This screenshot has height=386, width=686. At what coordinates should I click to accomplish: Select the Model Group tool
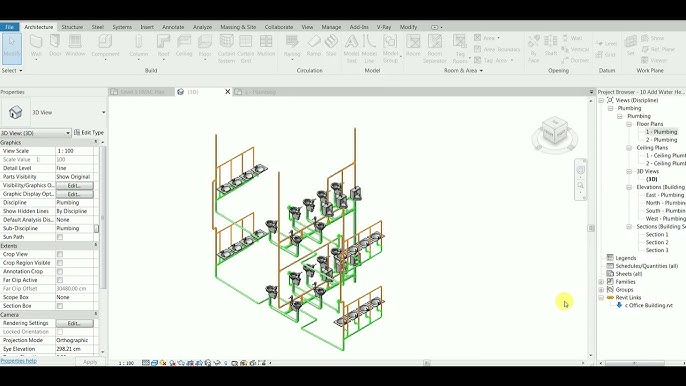point(390,48)
